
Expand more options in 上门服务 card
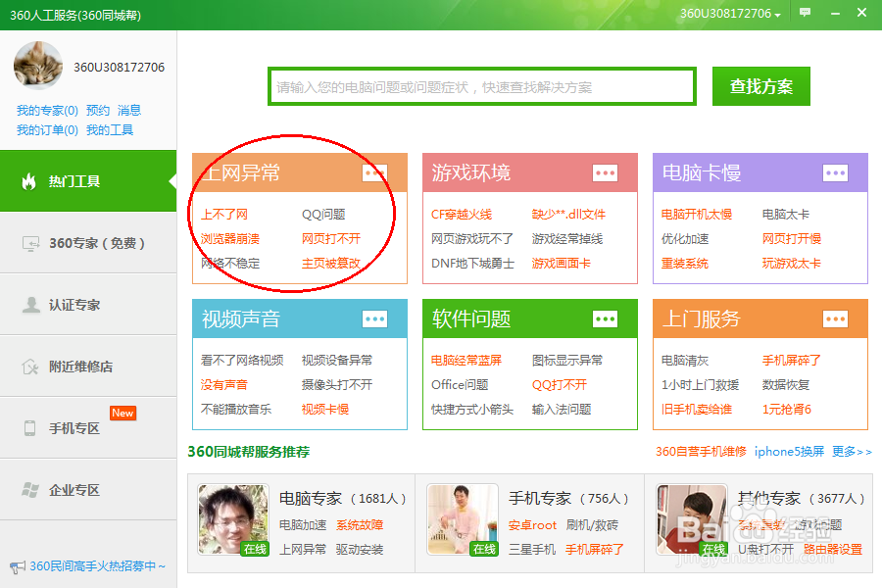point(835,319)
